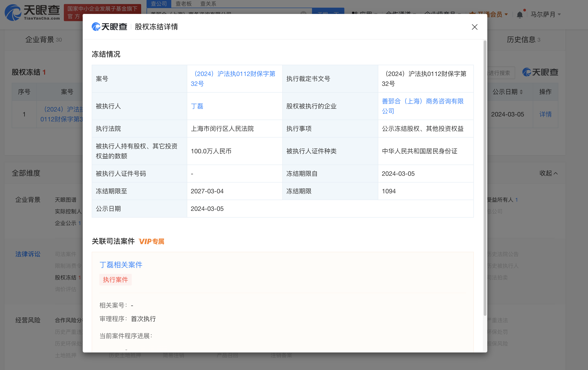Click 详情 in the background table row
Image resolution: width=588 pixels, height=370 pixels.
click(x=545, y=114)
